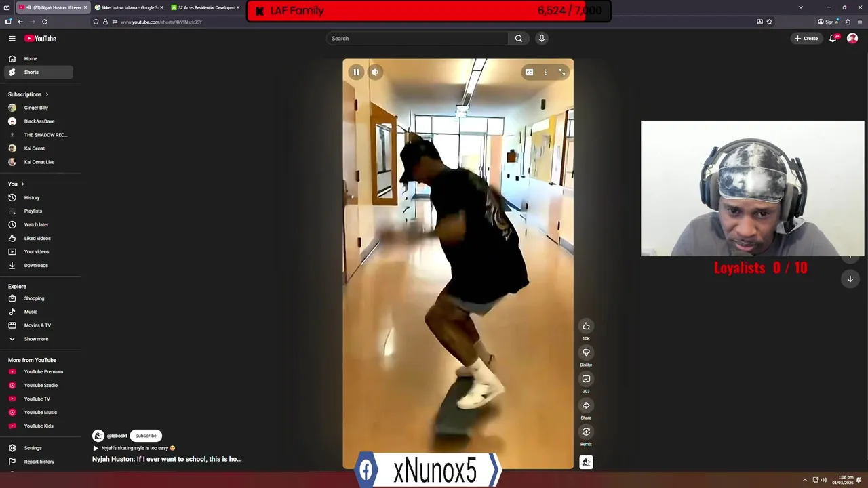
Task: Click the YouTube search field
Action: point(417,39)
